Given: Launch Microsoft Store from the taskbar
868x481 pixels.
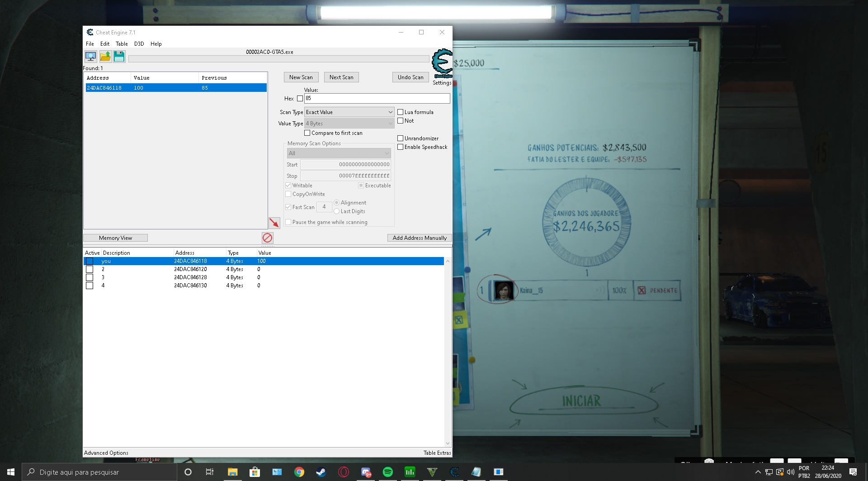Looking at the screenshot, I should point(255,472).
